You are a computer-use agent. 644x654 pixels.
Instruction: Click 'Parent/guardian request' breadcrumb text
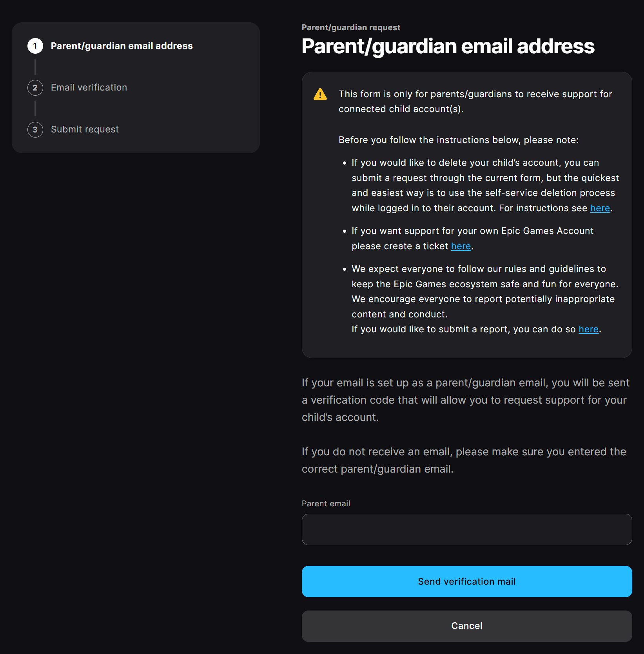tap(351, 27)
